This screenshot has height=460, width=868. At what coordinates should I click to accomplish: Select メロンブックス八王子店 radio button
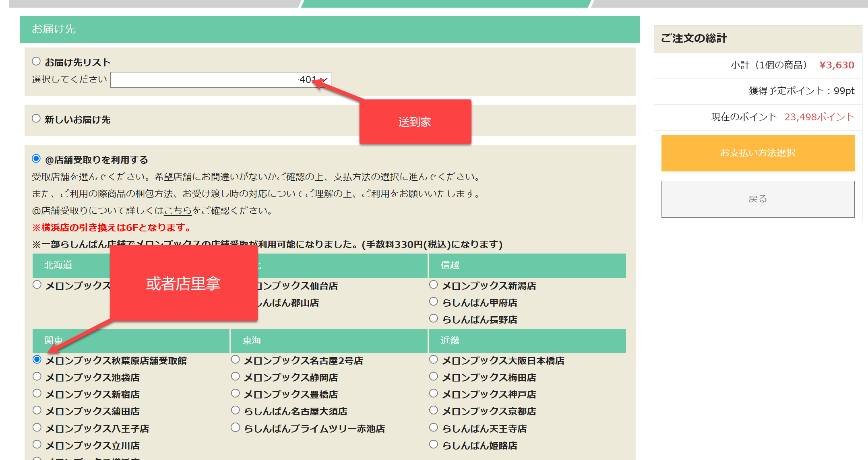37,428
